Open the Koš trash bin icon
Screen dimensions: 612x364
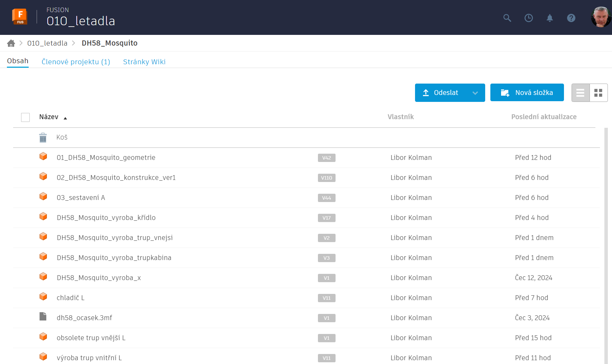click(43, 137)
